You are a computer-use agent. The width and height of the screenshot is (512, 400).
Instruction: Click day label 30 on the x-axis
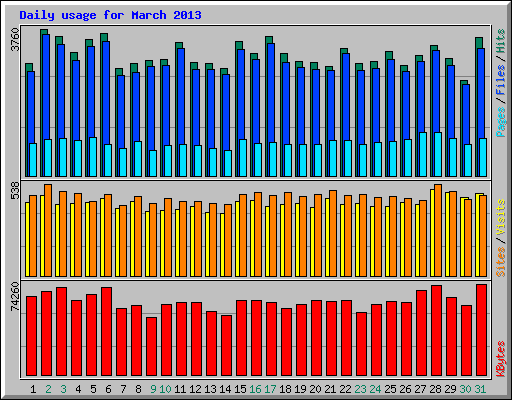pos(465,389)
